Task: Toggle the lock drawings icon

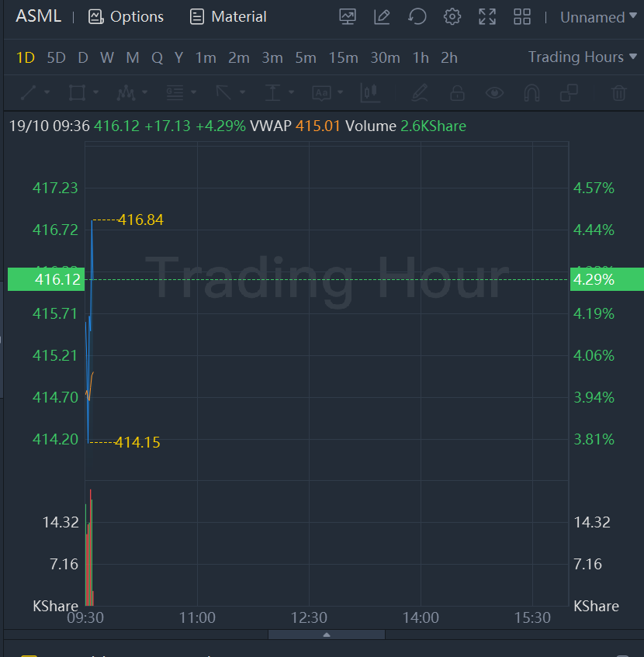Action: [x=457, y=93]
